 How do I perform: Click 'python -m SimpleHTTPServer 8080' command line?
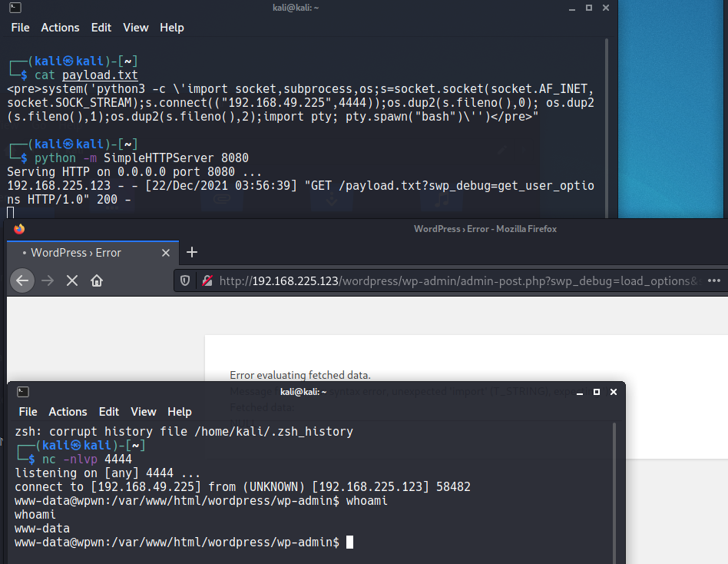pos(141,158)
